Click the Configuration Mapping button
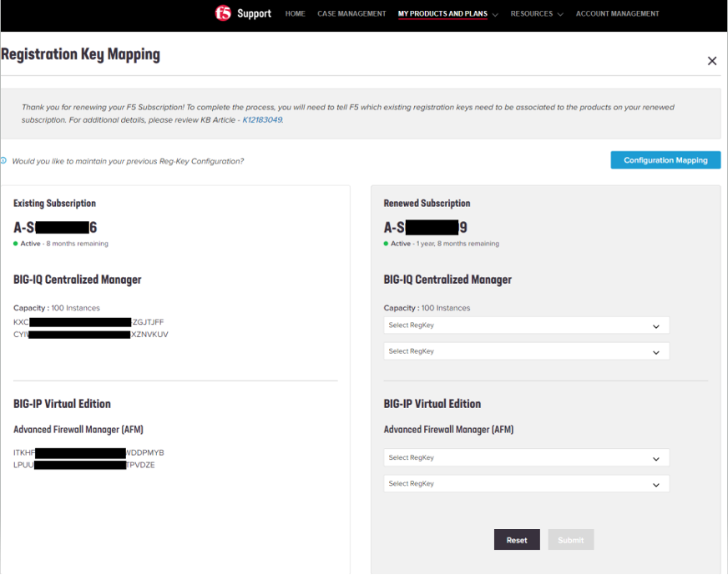Screen dimensions: 728x575 (x=665, y=160)
